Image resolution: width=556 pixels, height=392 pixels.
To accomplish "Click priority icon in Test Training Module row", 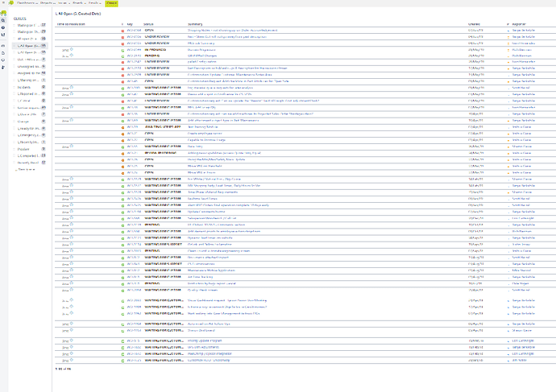I will click(x=508, y=127).
